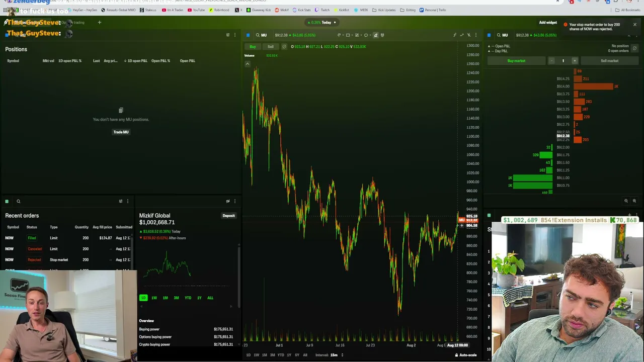Click the chart Buy button
Image resolution: width=644 pixels, height=362 pixels.
coord(253,47)
